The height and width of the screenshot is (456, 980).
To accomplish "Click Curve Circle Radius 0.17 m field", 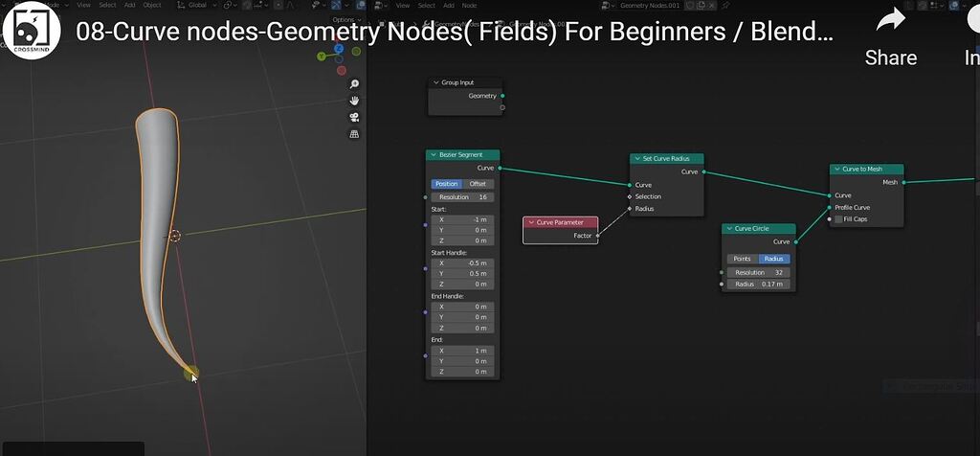I will click(758, 284).
